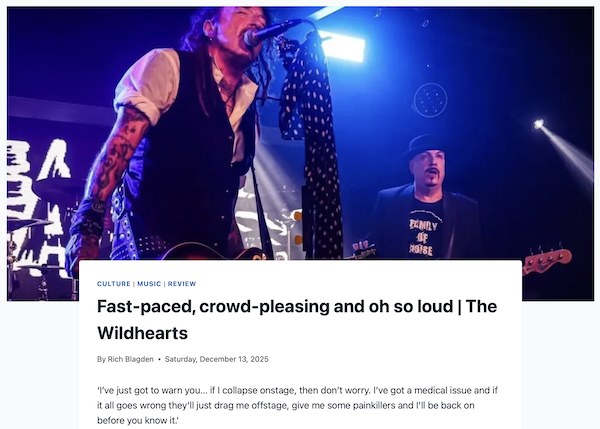Open the REVIEW category link
This screenshot has width=600, height=429.
[x=182, y=284]
